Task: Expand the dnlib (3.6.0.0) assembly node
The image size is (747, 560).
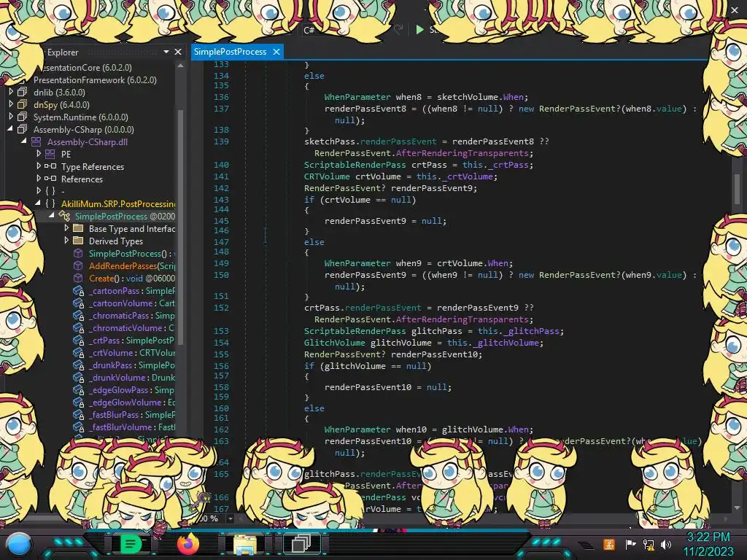Action: click(x=11, y=92)
